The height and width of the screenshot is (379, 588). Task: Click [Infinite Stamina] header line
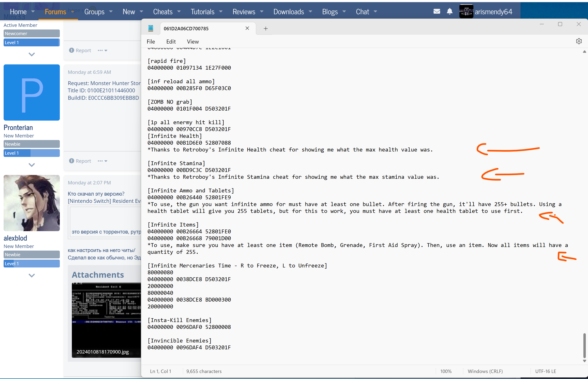[176, 163]
